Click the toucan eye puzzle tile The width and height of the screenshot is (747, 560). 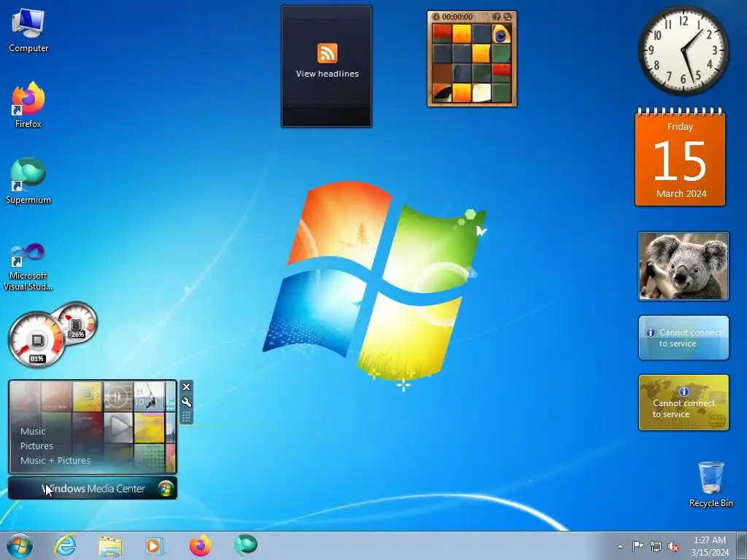(500, 34)
